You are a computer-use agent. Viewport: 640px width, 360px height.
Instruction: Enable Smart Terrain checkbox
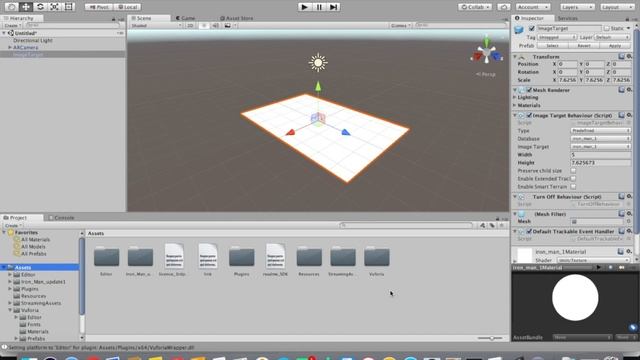(x=573, y=187)
